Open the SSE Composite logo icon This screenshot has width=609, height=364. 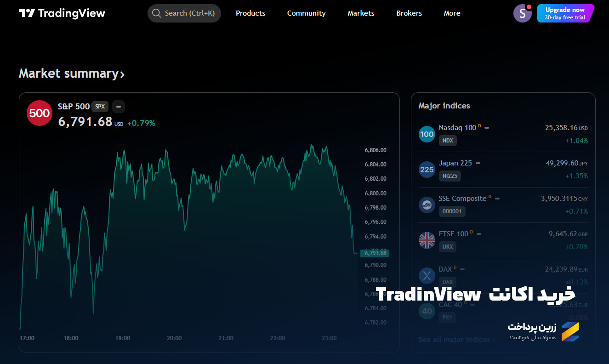[x=427, y=205]
